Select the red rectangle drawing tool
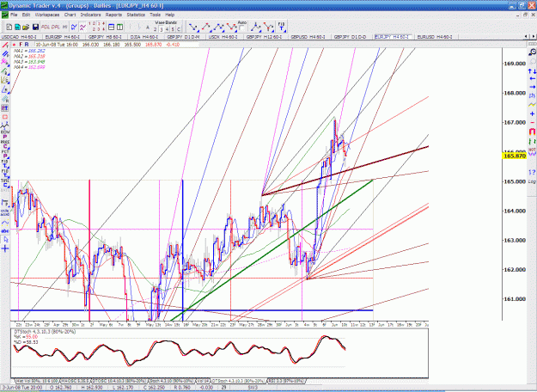 coord(5,117)
